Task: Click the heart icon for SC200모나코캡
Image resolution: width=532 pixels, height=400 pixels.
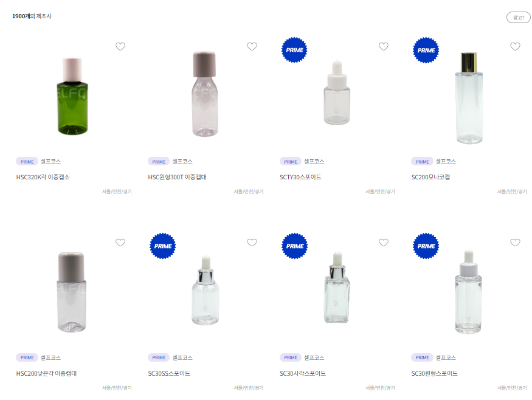Action: tap(515, 46)
